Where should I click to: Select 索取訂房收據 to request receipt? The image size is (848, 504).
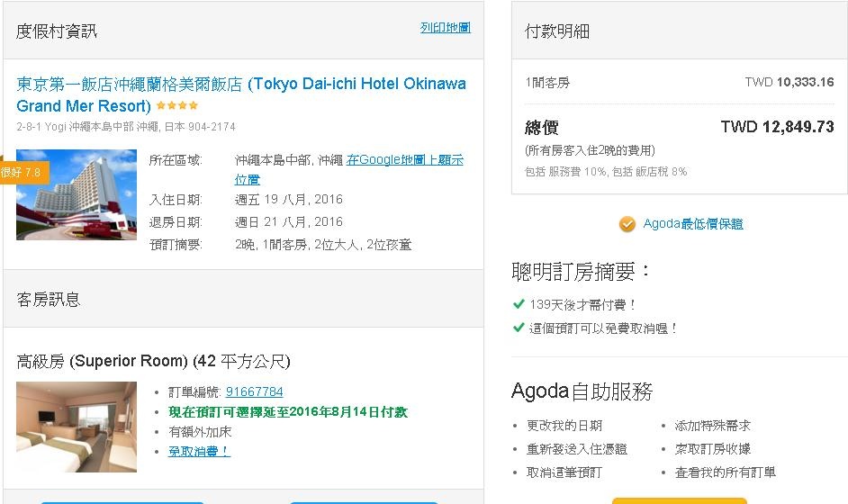[712, 449]
